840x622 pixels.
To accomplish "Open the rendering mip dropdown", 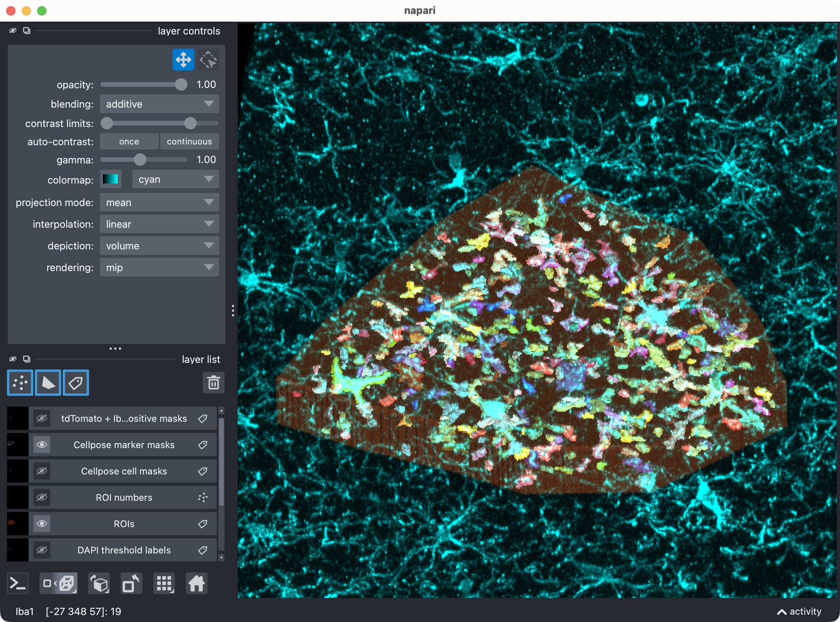I will point(159,268).
